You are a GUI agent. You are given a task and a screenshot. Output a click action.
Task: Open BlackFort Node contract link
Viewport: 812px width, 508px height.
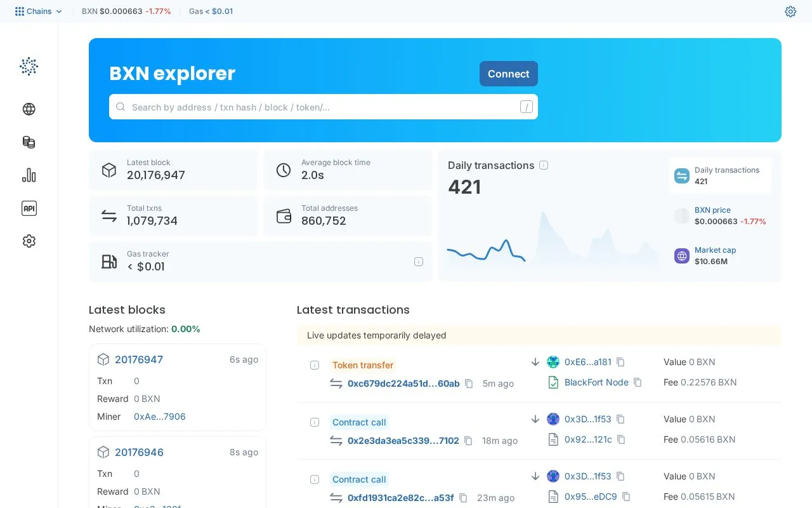click(x=596, y=382)
